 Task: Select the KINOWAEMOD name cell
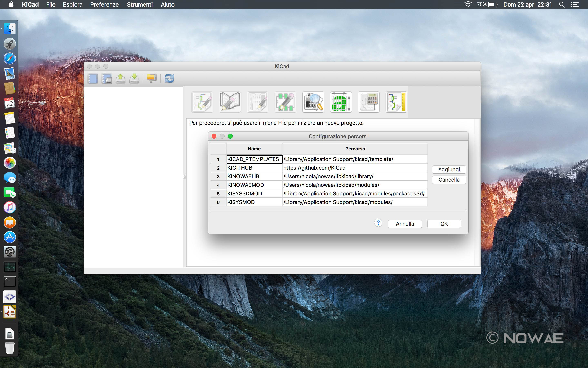[x=254, y=185]
